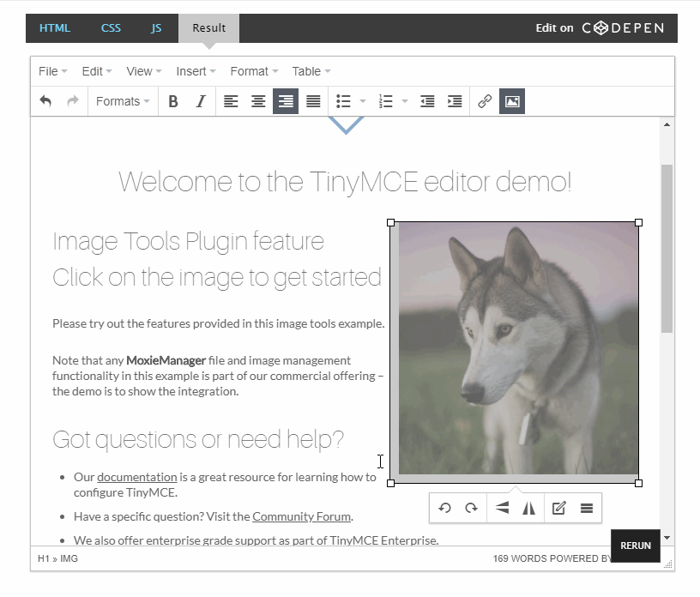
Task: Toggle the active align right button
Action: (286, 101)
